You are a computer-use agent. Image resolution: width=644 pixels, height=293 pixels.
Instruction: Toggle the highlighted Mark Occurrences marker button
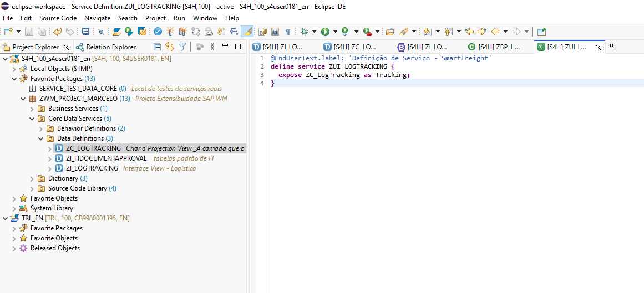(247, 32)
